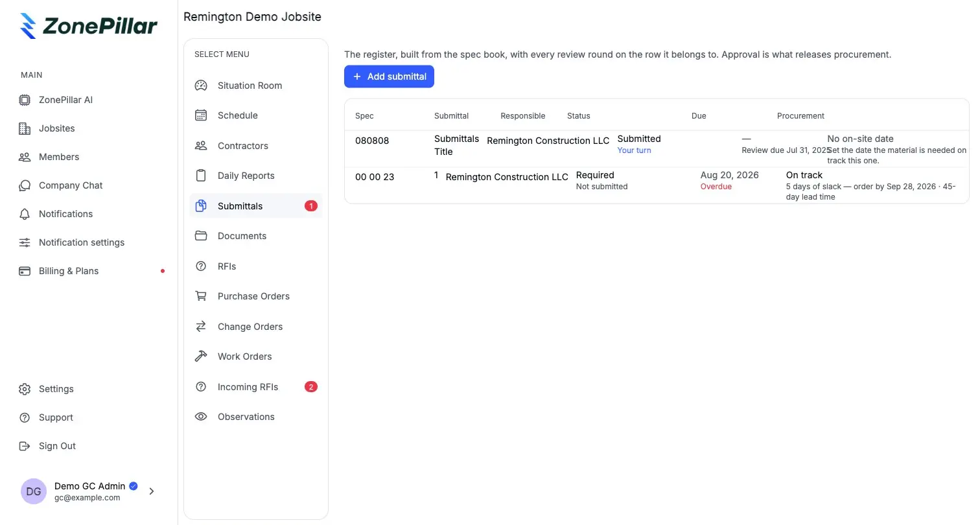Click the Support question mark icon
The width and height of the screenshot is (980, 525).
tap(25, 417)
